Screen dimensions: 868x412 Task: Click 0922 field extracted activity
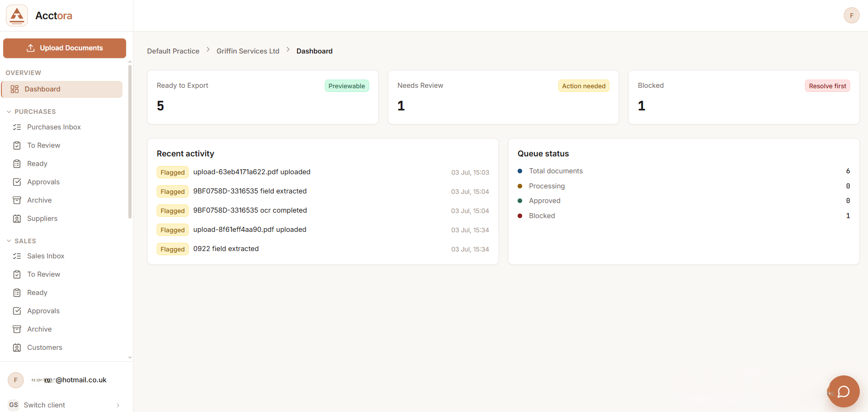[226, 249]
